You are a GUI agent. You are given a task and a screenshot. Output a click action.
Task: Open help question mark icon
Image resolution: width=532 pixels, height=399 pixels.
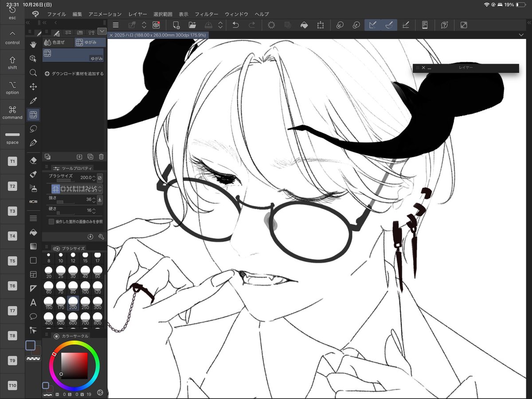click(444, 25)
